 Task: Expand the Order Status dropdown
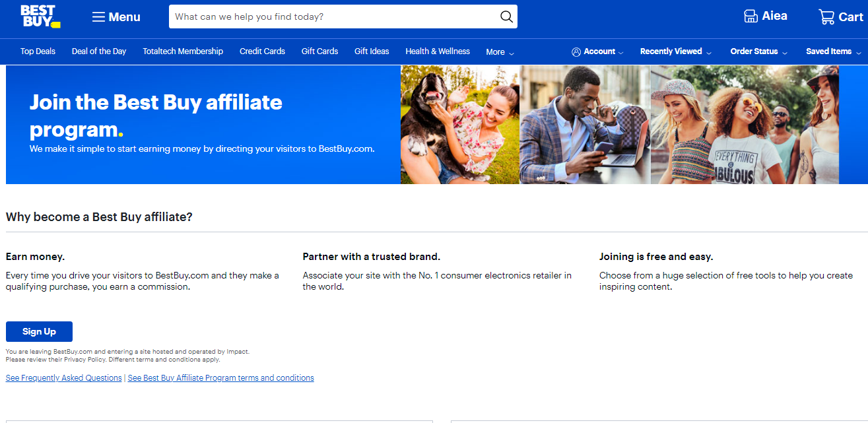[x=759, y=51]
